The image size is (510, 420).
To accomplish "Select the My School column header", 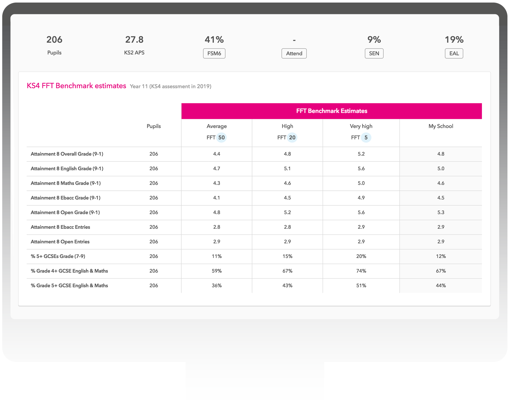I will 441,126.
